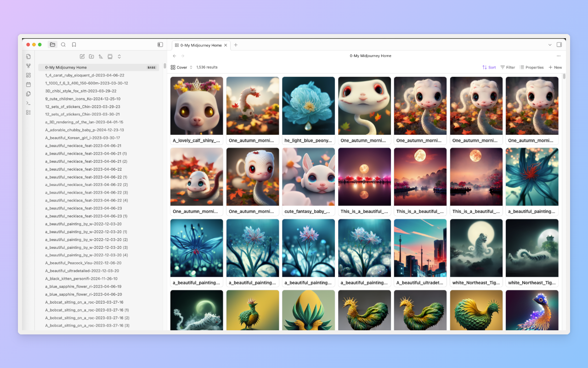Toggle the left sidebar visibility
Image resolution: width=588 pixels, height=368 pixels.
[x=160, y=45]
